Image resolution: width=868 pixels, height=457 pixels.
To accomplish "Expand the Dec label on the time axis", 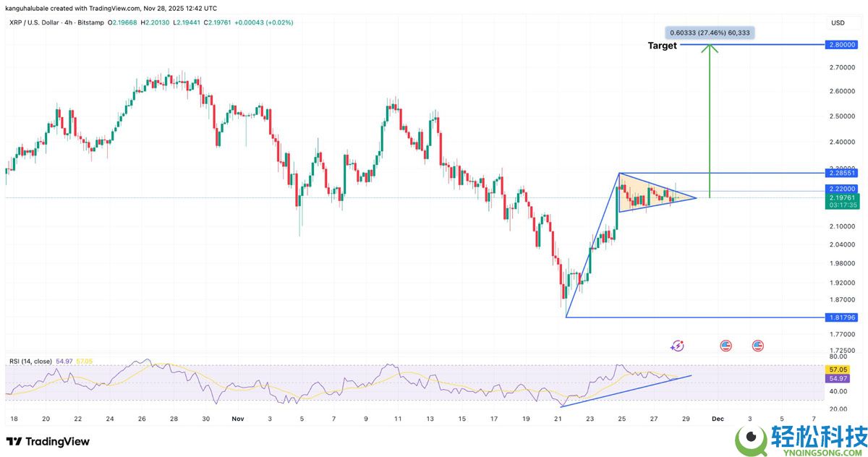I will [x=718, y=418].
